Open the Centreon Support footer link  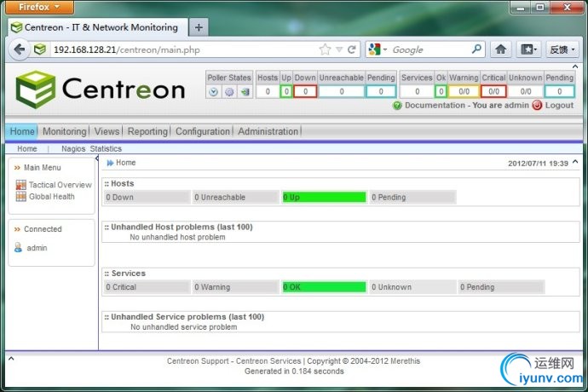point(198,360)
